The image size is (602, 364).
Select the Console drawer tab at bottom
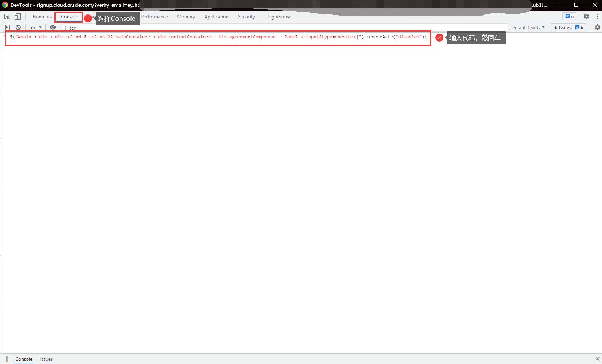point(24,359)
